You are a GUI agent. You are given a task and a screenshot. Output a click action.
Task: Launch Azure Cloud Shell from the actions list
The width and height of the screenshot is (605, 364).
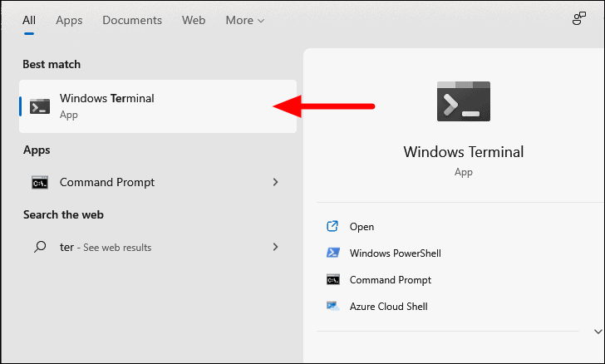(388, 307)
